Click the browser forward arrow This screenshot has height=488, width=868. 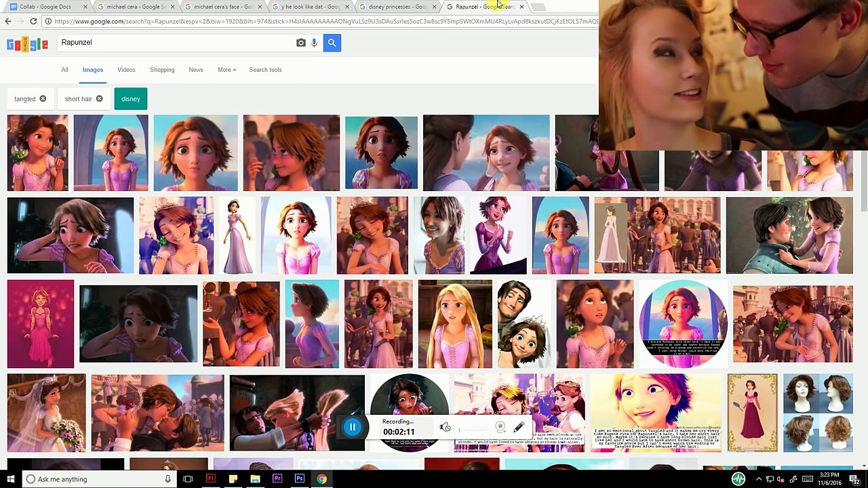pos(20,22)
